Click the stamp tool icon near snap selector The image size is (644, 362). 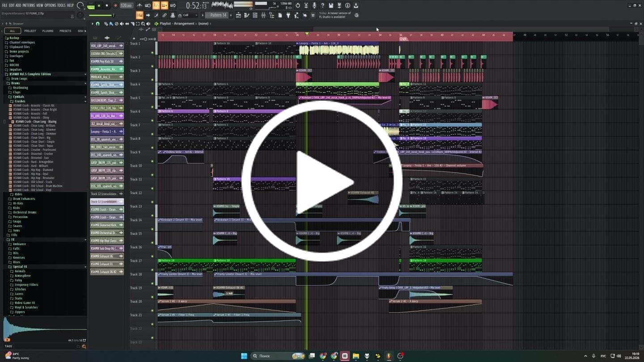pos(173,15)
